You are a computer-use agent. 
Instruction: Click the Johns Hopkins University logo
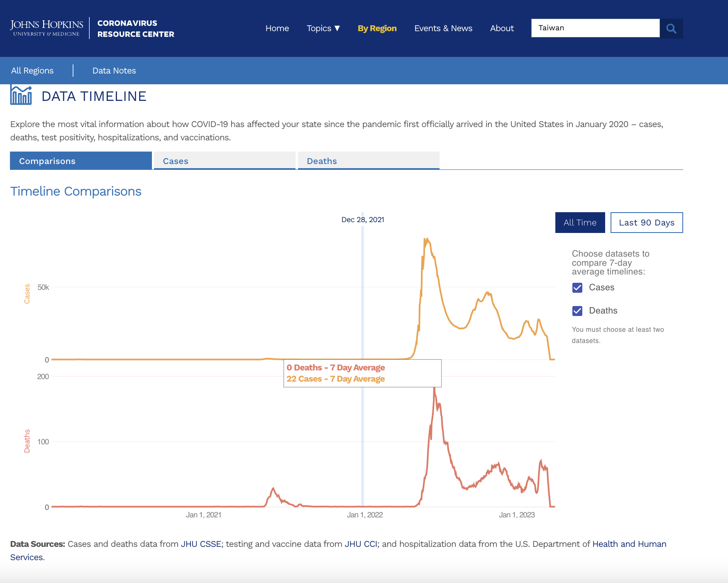point(46,28)
